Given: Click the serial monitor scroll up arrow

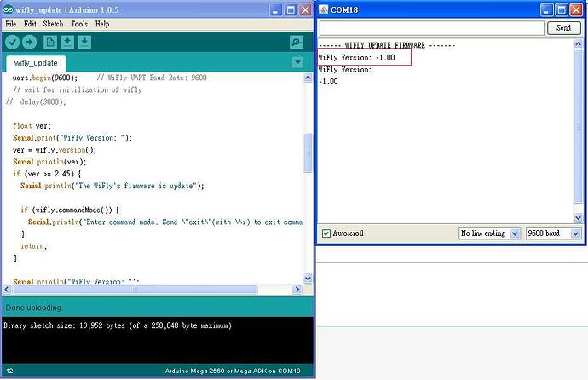Looking at the screenshot, I should point(578,44).
